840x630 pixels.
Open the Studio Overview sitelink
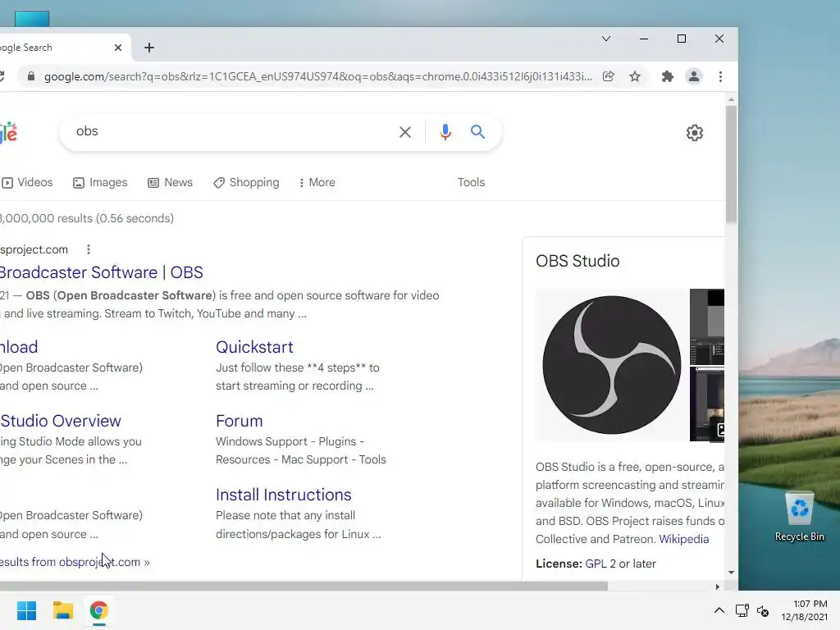(61, 421)
